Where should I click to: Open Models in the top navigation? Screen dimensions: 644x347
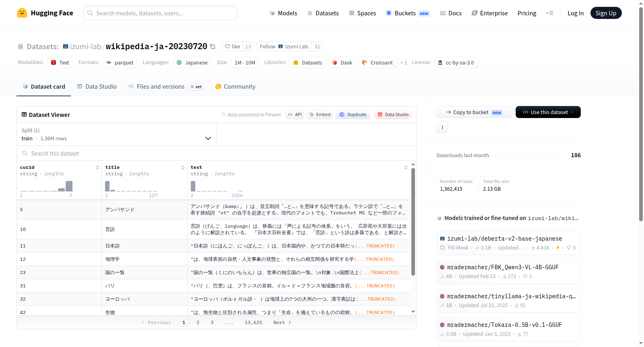pyautogui.click(x=283, y=13)
